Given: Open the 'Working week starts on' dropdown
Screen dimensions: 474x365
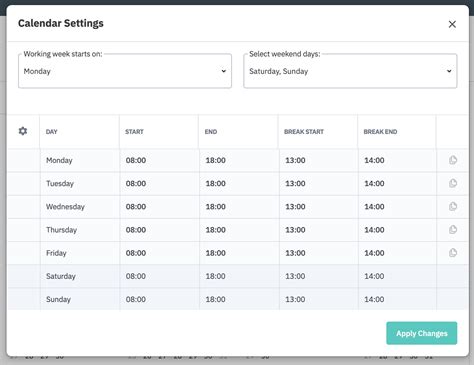Looking at the screenshot, I should [x=125, y=71].
